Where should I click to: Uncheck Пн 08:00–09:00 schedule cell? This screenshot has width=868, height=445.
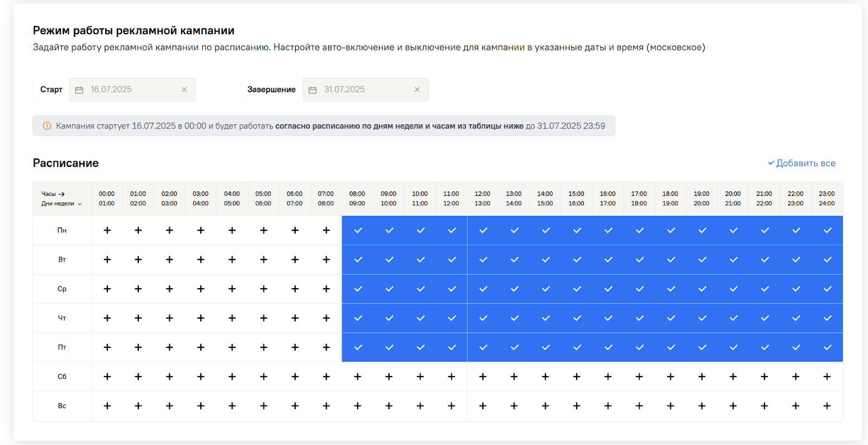(x=358, y=231)
